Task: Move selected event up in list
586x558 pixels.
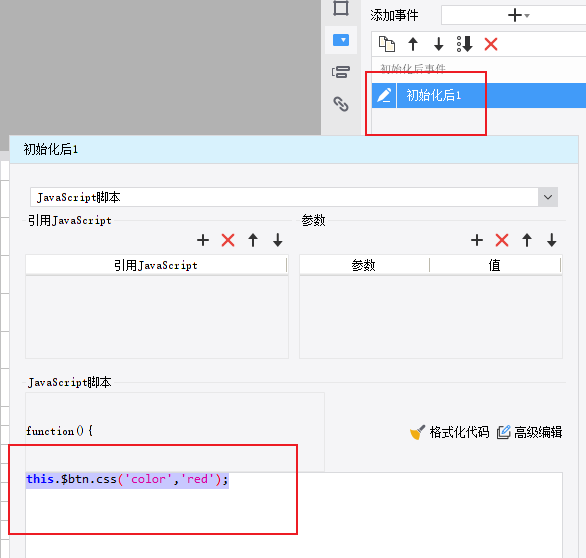Action: pos(413,44)
